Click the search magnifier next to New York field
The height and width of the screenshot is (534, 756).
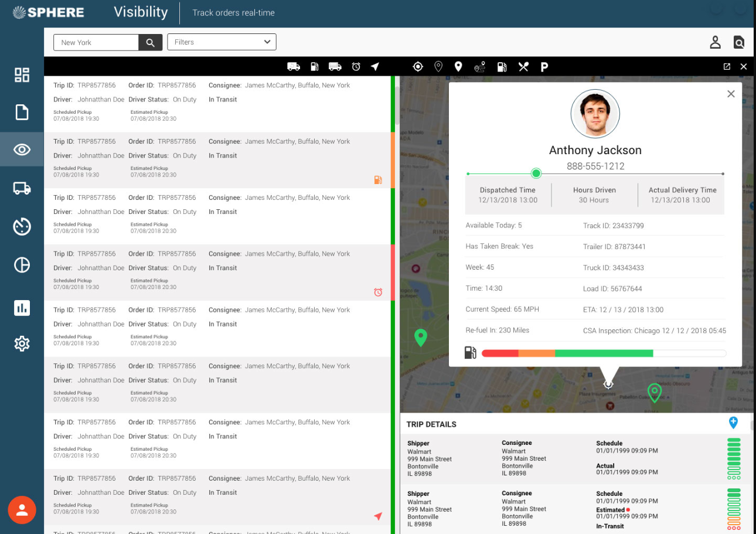tap(150, 42)
